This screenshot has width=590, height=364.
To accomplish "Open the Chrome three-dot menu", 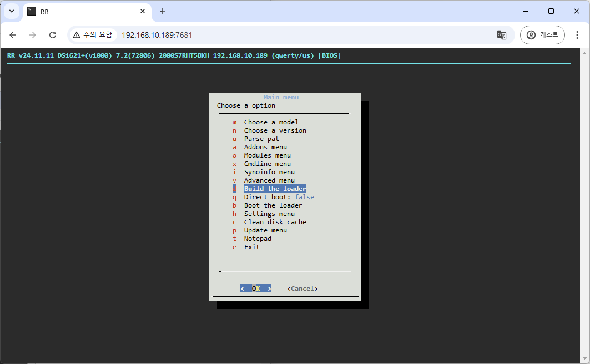I will tap(577, 35).
